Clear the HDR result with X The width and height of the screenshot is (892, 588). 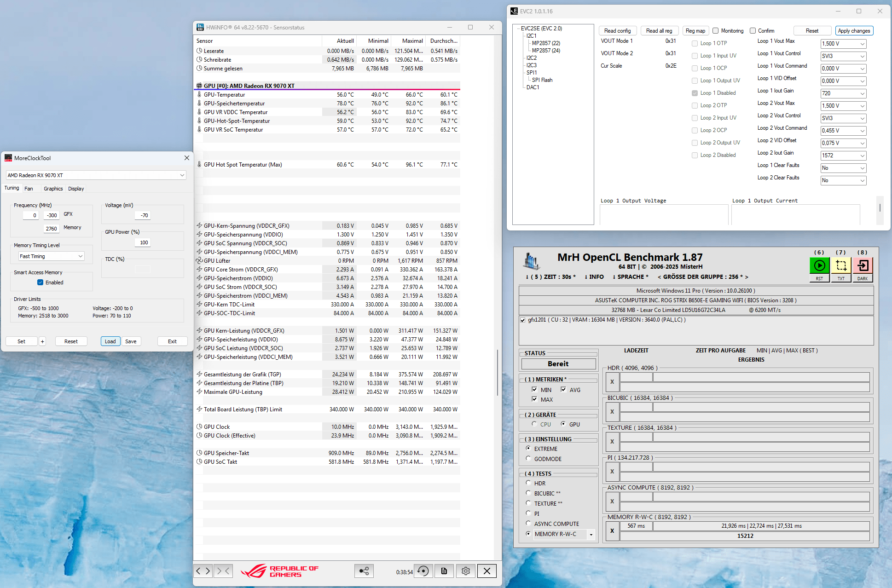pos(612,382)
